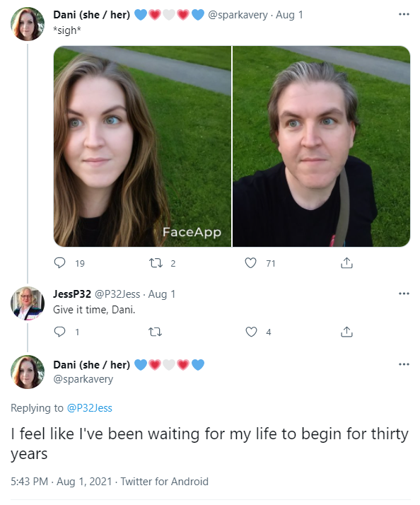Open the Twitter for Android source link
Viewport: 420px width, 505px height.
(165, 482)
